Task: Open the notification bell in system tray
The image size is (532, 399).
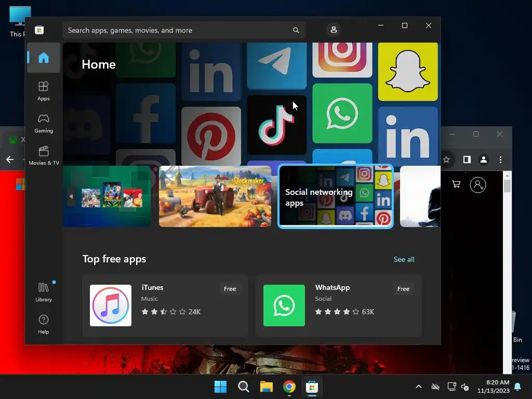Action: coord(518,387)
